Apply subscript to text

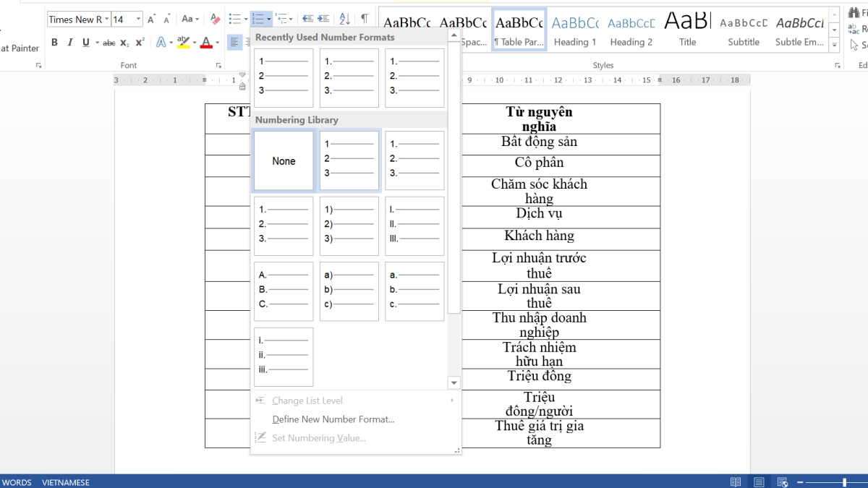coord(124,42)
